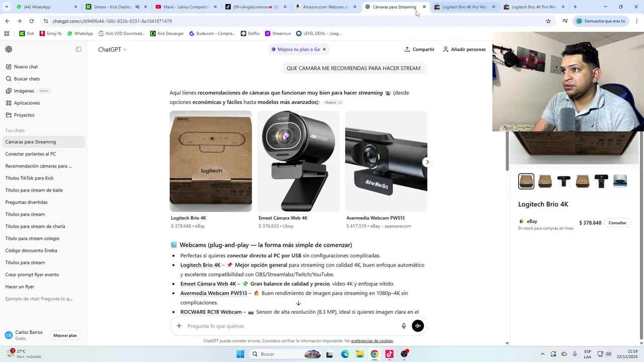Click the chatgpt.com address bar
This screenshot has height=362, width=644.
[292, 21]
